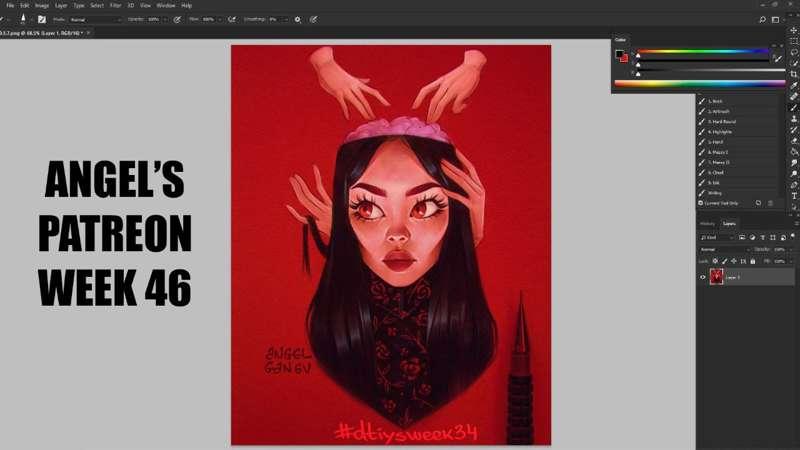The width and height of the screenshot is (800, 450).
Task: Open the Layer menu
Action: coord(61,6)
